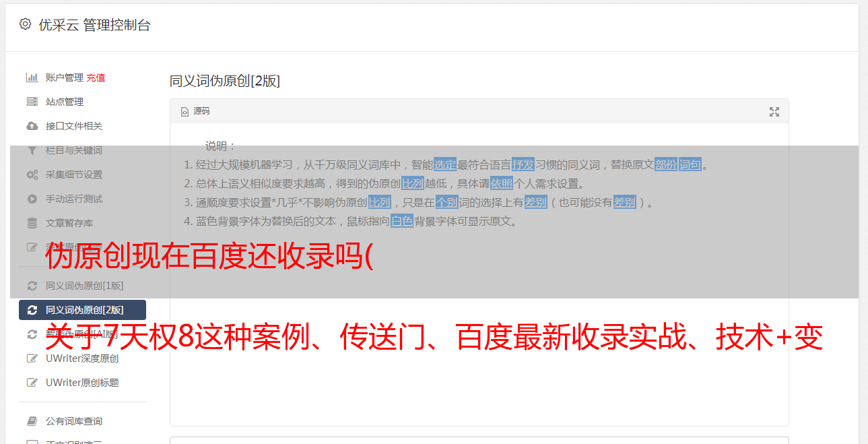868x444 pixels.
Task: Select 同义词伪原创[2版] sidebar item
Action: click(82, 310)
